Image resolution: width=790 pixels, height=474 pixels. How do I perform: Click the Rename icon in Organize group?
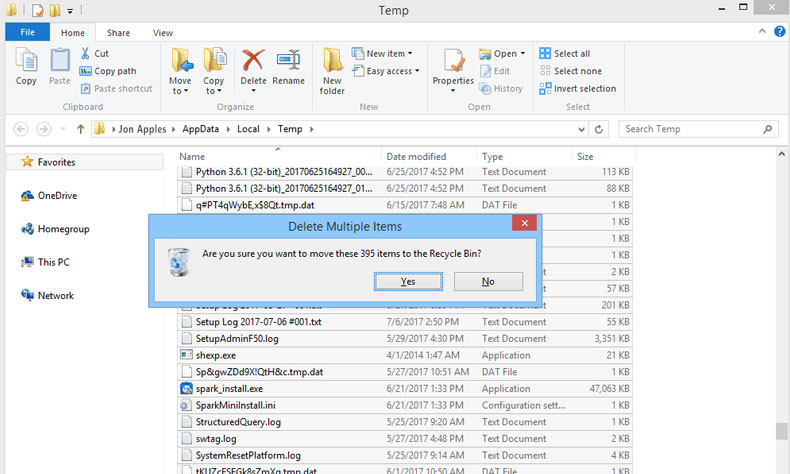tap(288, 66)
